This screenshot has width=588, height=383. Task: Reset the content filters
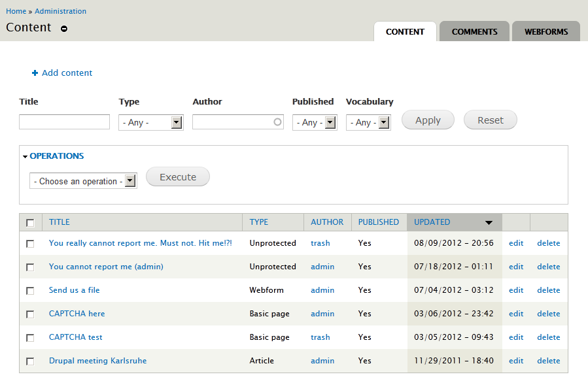pyautogui.click(x=490, y=120)
